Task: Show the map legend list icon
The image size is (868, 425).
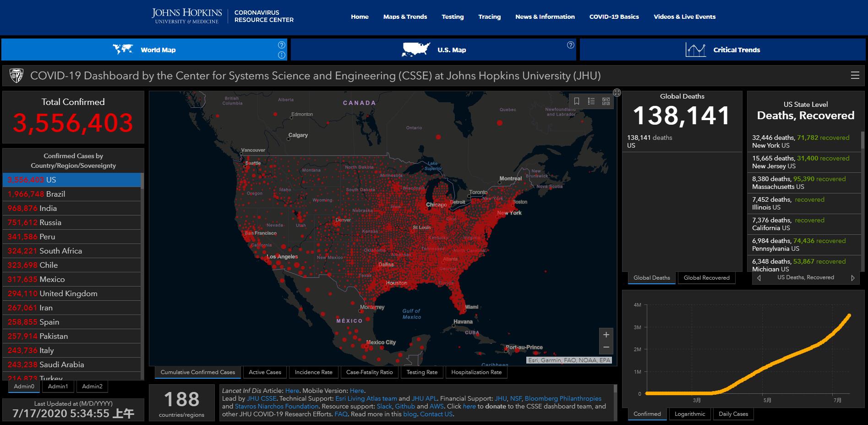Action: click(x=591, y=101)
